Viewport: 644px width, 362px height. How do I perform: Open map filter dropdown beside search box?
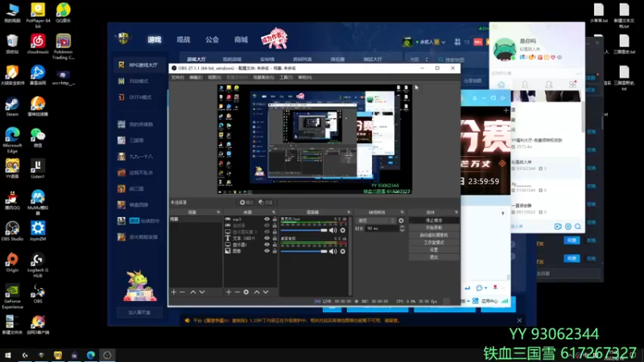[419, 60]
